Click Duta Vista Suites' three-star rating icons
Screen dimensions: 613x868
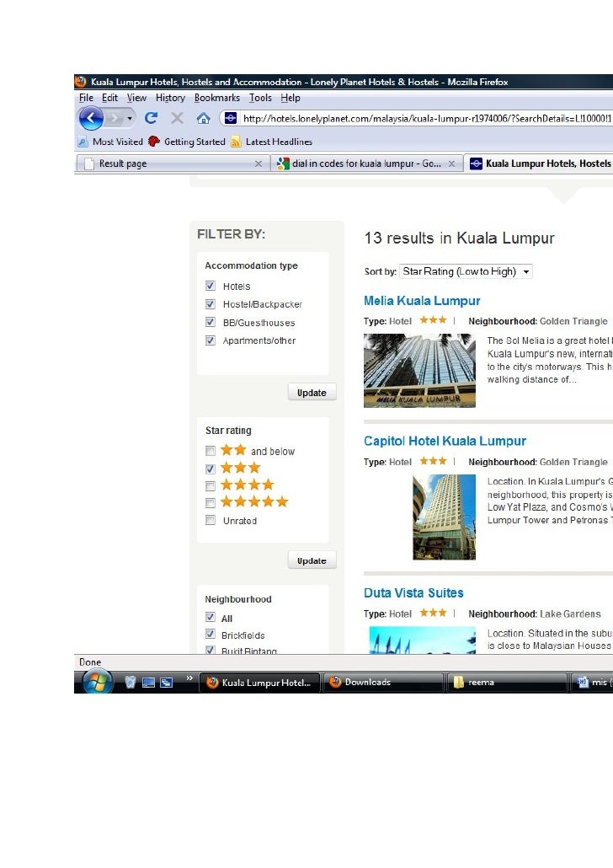click(x=433, y=613)
